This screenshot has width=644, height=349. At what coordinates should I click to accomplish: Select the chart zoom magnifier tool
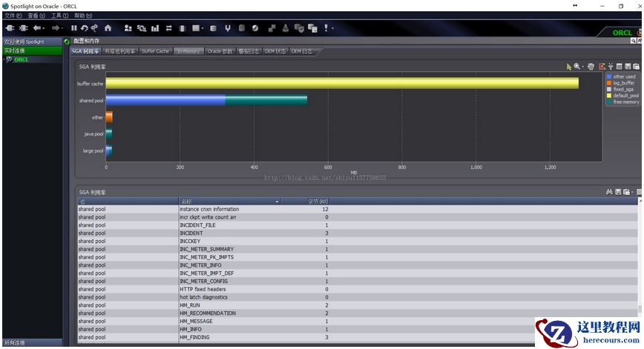[577, 66]
